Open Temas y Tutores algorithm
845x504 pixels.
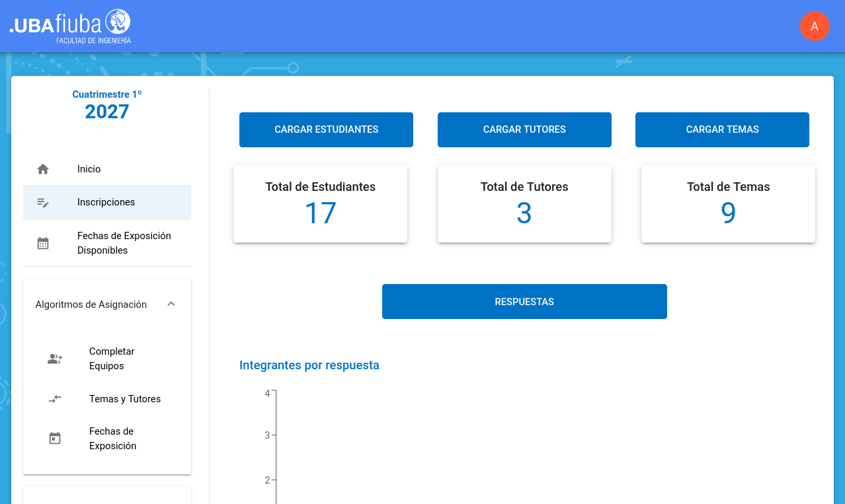click(125, 399)
